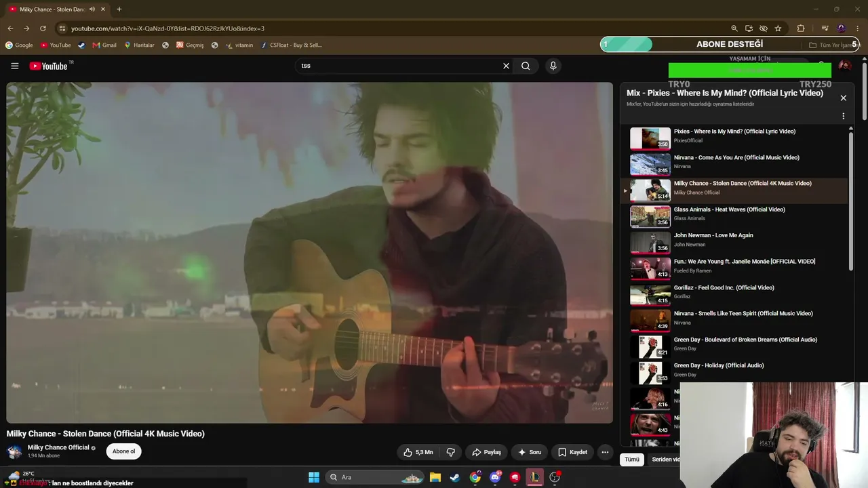Mute the tab using the speaker icon
Screen dimensions: 868x488
click(x=92, y=9)
